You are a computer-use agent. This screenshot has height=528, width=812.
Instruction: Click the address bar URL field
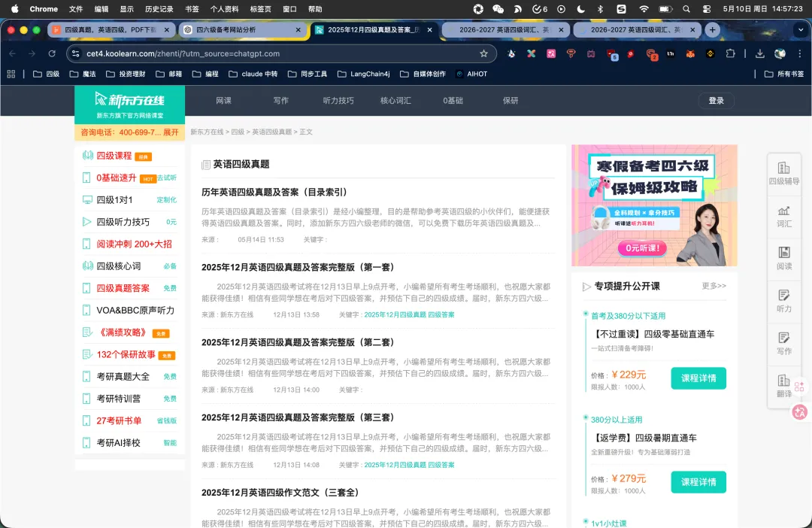point(280,53)
